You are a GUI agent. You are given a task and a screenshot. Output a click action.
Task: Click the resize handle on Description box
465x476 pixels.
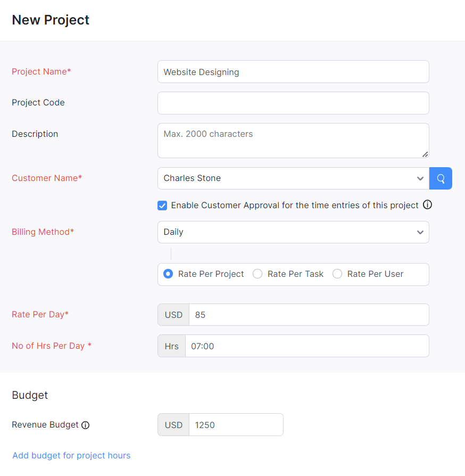tap(426, 154)
